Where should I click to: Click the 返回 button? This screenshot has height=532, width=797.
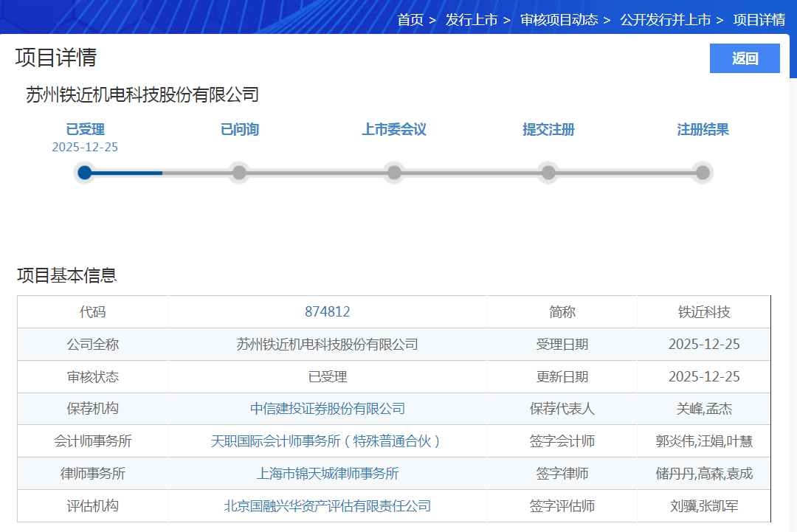745,59
